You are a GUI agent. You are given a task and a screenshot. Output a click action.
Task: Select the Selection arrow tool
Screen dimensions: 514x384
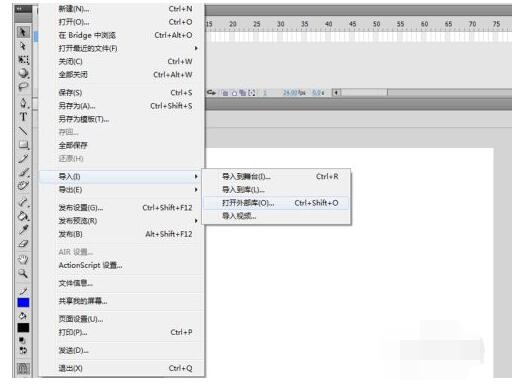[23, 32]
